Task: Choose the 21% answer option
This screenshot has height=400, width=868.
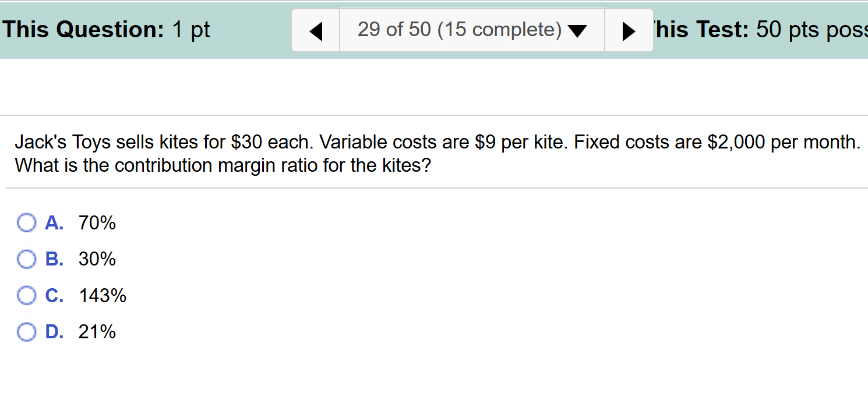Action: [x=97, y=332]
